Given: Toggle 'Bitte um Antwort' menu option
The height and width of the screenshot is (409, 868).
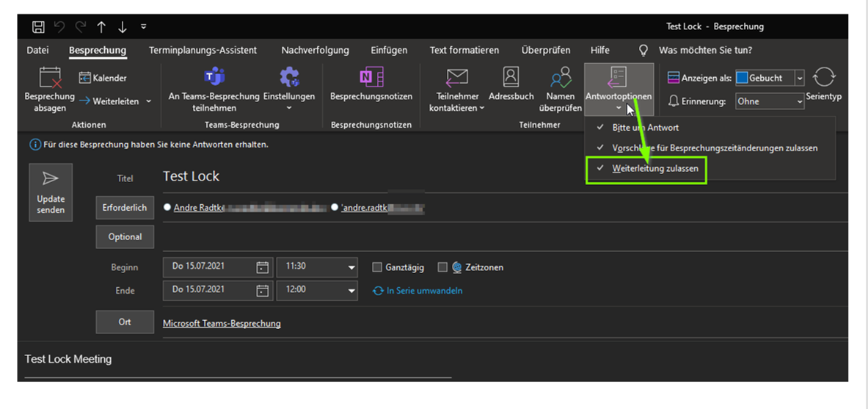Looking at the screenshot, I should coord(646,128).
